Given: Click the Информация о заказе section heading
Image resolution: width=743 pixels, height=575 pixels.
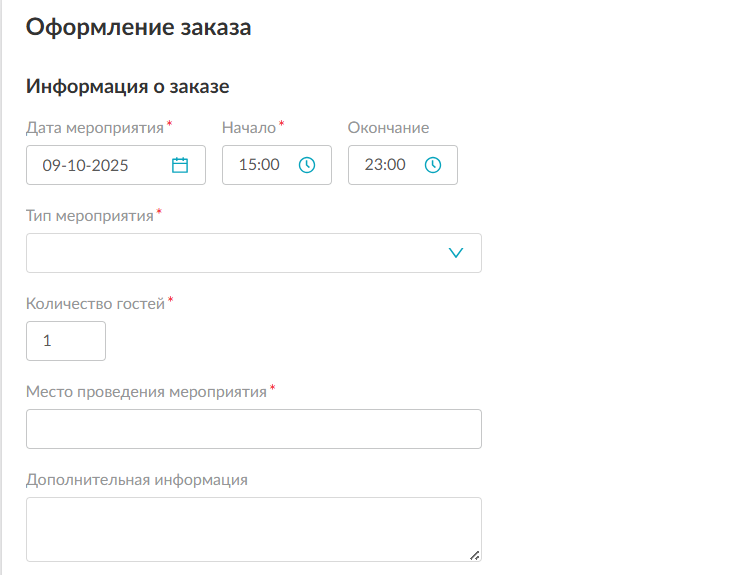Looking at the screenshot, I should [128, 86].
